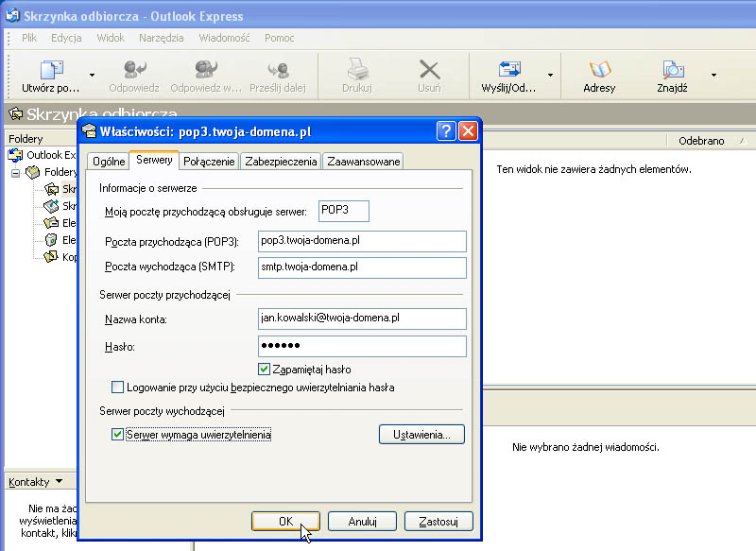
Task: Select the Serwery tab
Action: [x=154, y=160]
